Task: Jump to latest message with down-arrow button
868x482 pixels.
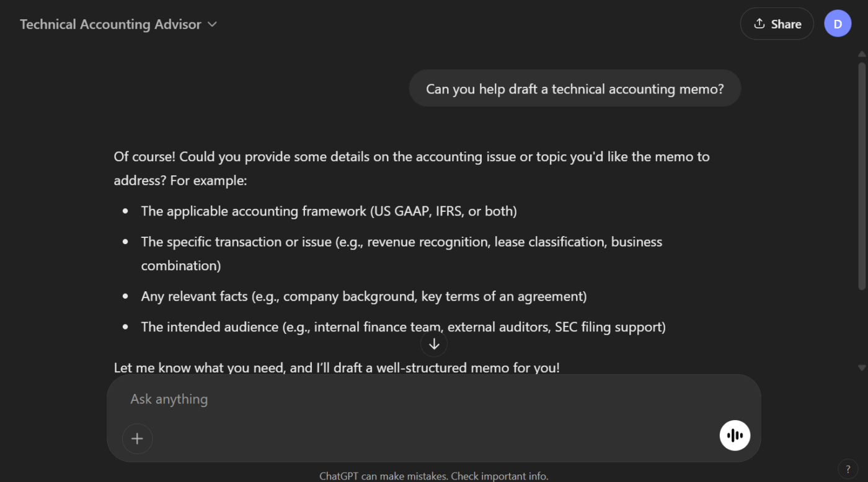Action: tap(434, 344)
